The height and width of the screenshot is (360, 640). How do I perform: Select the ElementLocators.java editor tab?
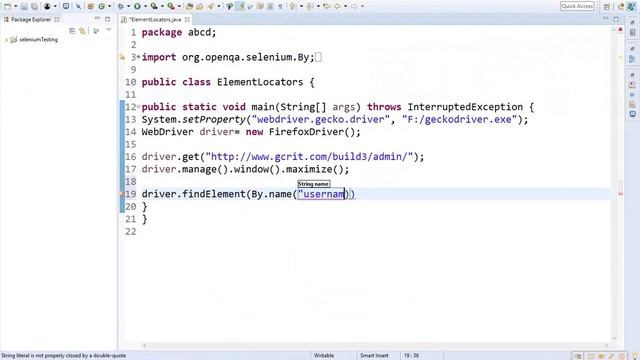pos(155,19)
